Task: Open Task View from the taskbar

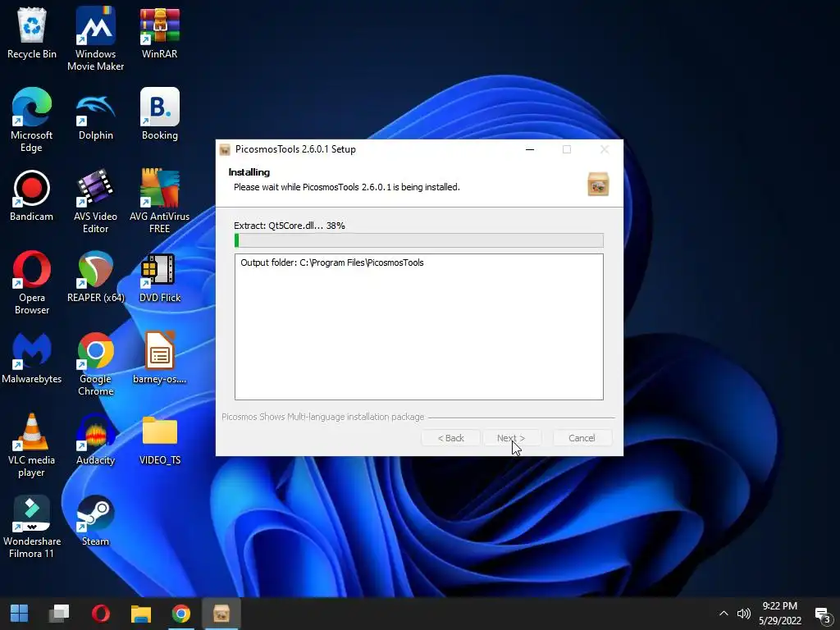Action: pyautogui.click(x=59, y=614)
